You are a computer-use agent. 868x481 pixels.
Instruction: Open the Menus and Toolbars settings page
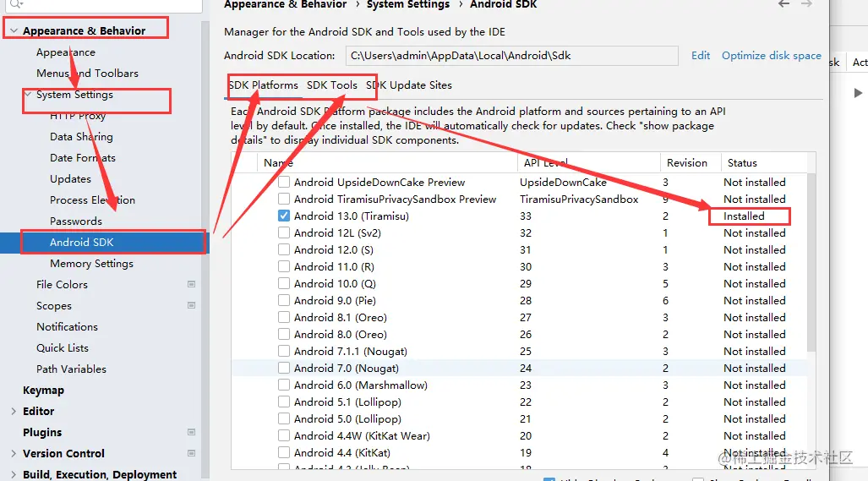pos(87,73)
